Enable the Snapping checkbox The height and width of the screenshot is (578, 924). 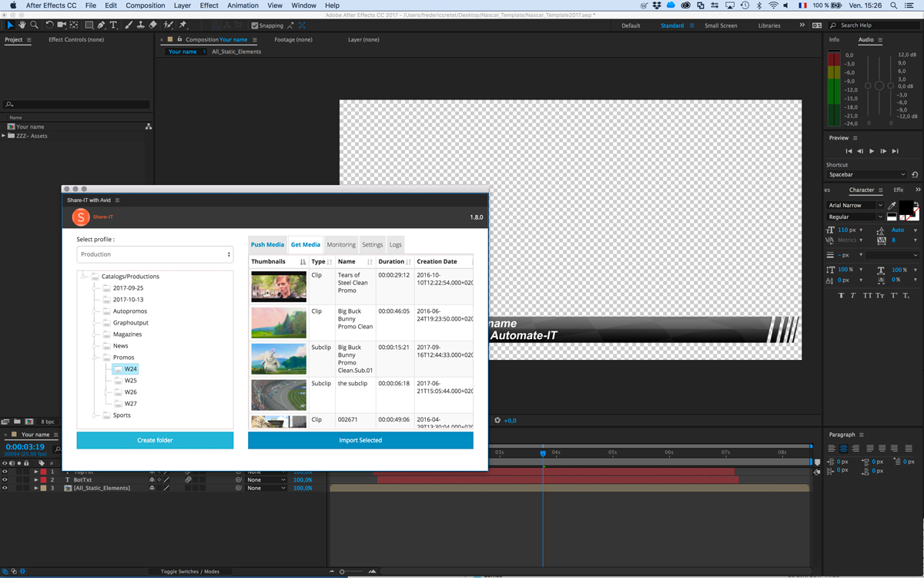coord(255,25)
